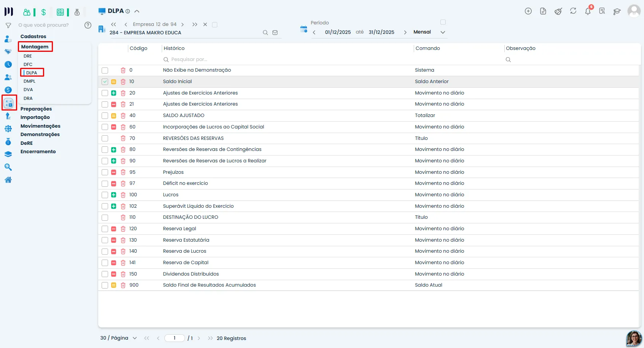
Task: Click the refresh arrows icon in top bar
Action: pos(573,11)
